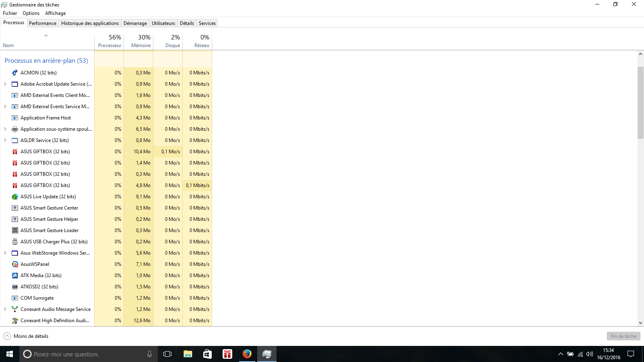Click the Application Frame Host icon

[15, 118]
